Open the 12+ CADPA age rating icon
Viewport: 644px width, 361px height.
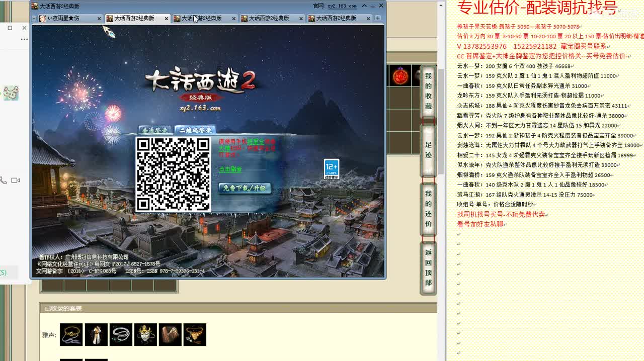pos(332,169)
